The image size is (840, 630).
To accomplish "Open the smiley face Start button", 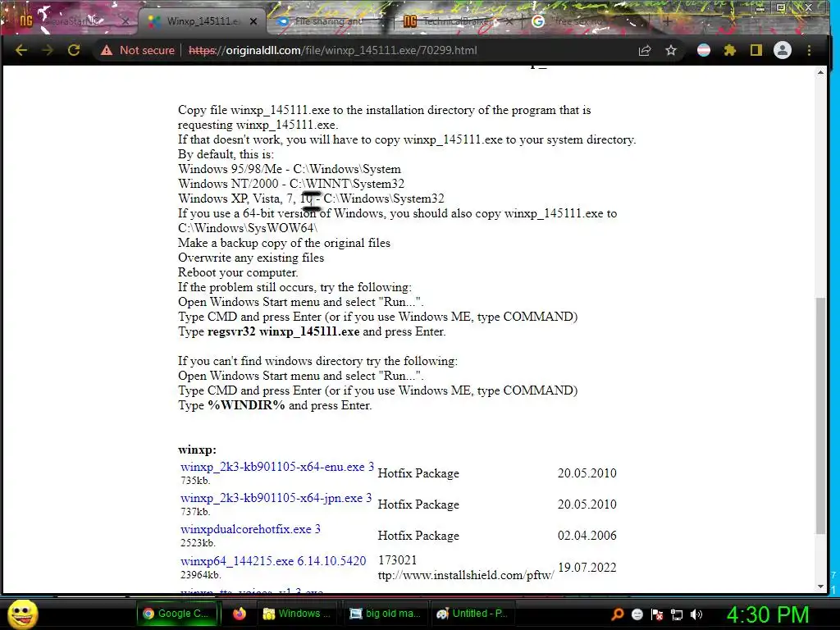I will click(21, 614).
